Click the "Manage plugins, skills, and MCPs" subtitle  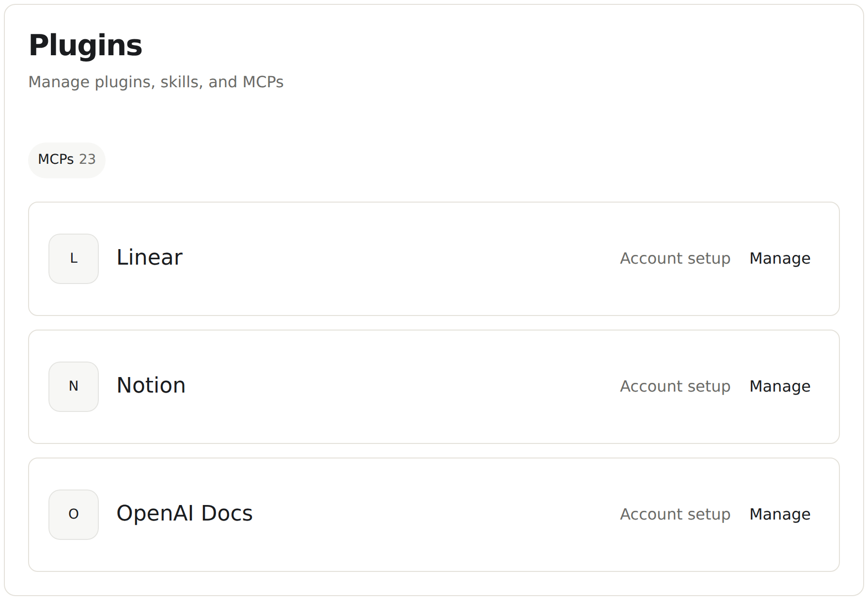(x=156, y=82)
